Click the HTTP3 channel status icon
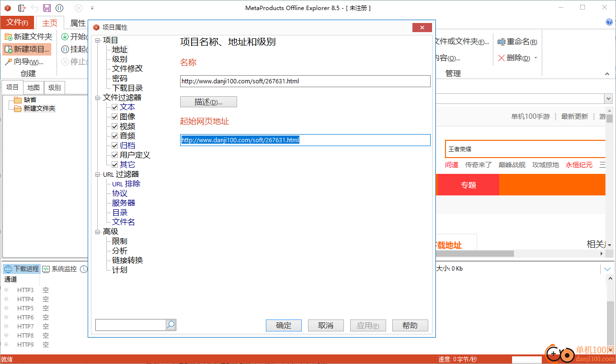The height and width of the screenshot is (364, 616). pyautogui.click(x=6, y=290)
